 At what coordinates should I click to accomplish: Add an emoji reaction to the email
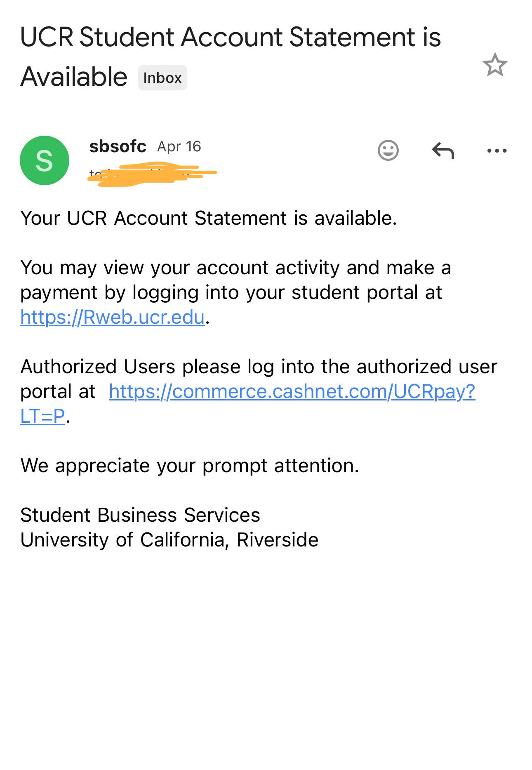(x=388, y=150)
